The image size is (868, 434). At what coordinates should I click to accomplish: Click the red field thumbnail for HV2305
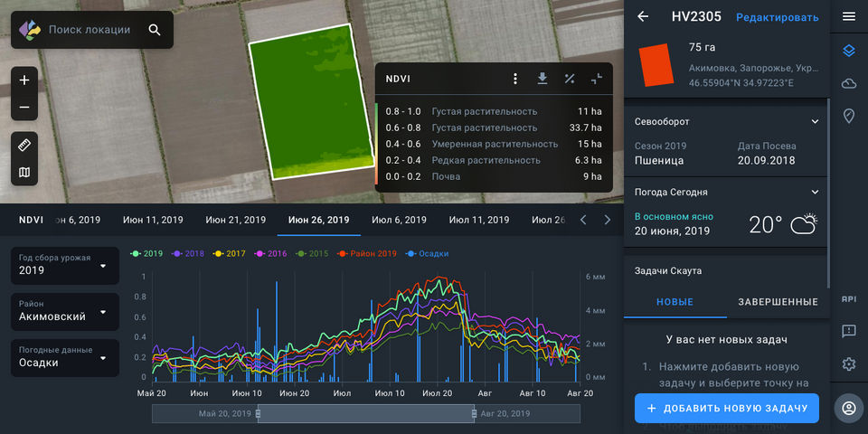[x=656, y=65]
